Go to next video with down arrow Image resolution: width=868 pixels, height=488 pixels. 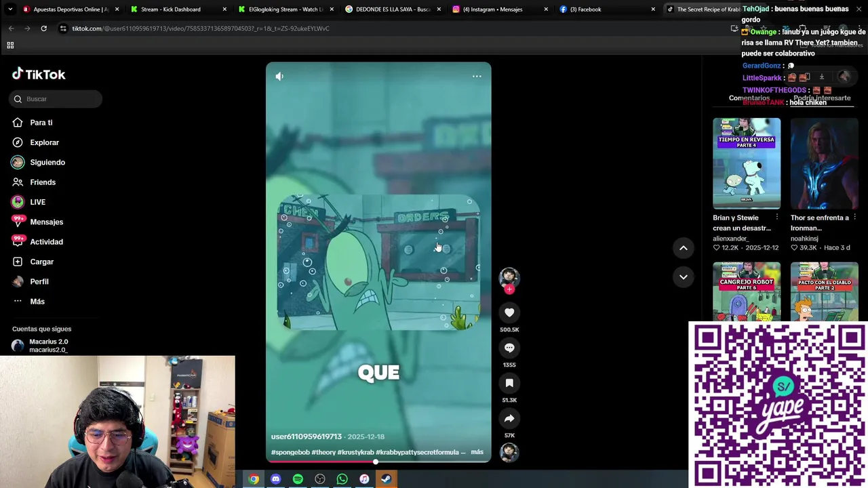684,277
